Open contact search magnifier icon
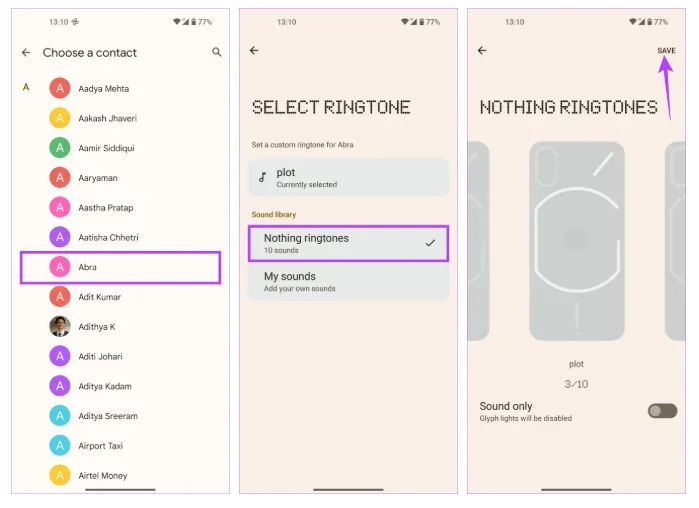This screenshot has height=508, width=699. (217, 53)
